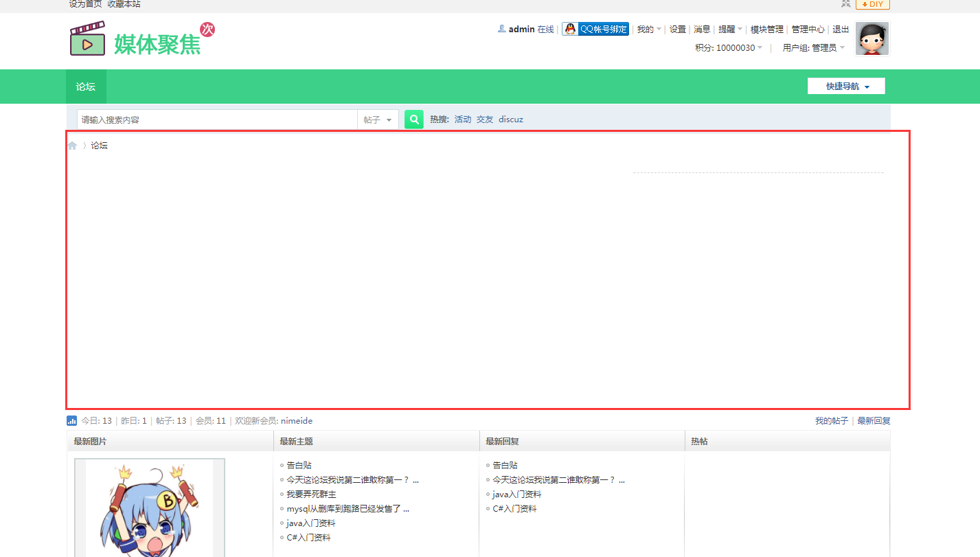This screenshot has height=557, width=980.
Task: Click the statistics bar chart icon
Action: [71, 421]
